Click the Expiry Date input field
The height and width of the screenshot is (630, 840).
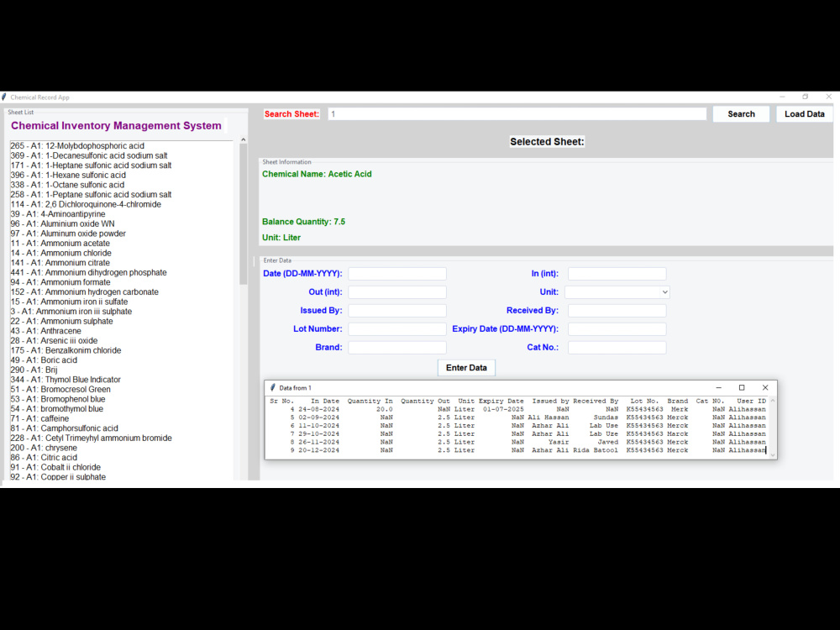617,329
